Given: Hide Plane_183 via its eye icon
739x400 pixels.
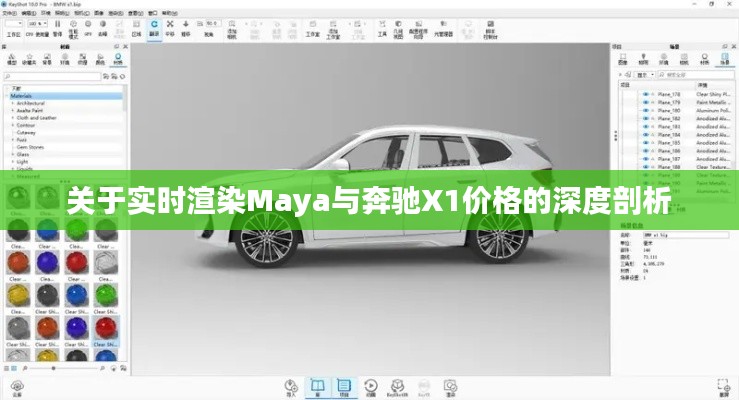Looking at the screenshot, I should coord(646,127).
